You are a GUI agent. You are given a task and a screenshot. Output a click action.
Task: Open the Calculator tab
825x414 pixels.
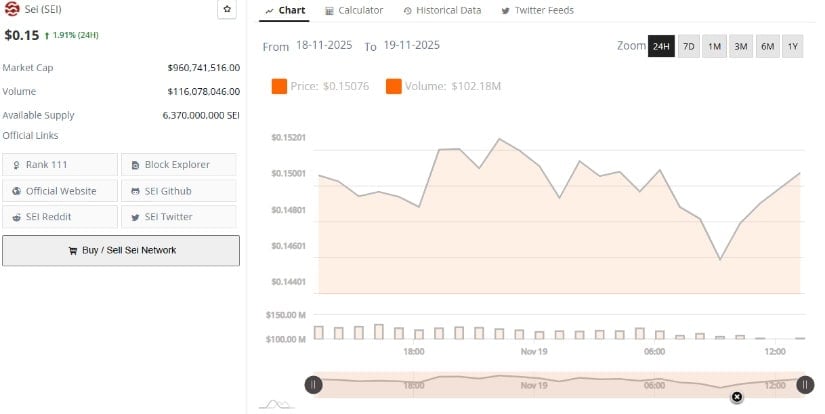[354, 10]
